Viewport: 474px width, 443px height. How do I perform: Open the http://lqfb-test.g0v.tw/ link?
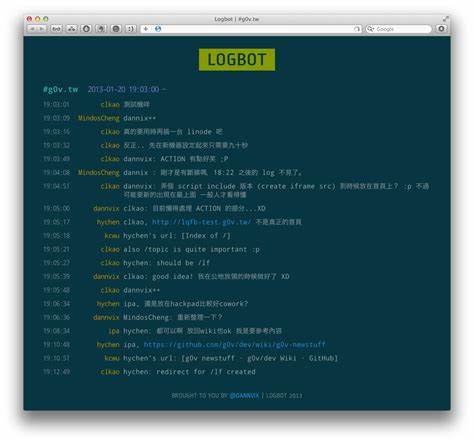click(x=201, y=222)
